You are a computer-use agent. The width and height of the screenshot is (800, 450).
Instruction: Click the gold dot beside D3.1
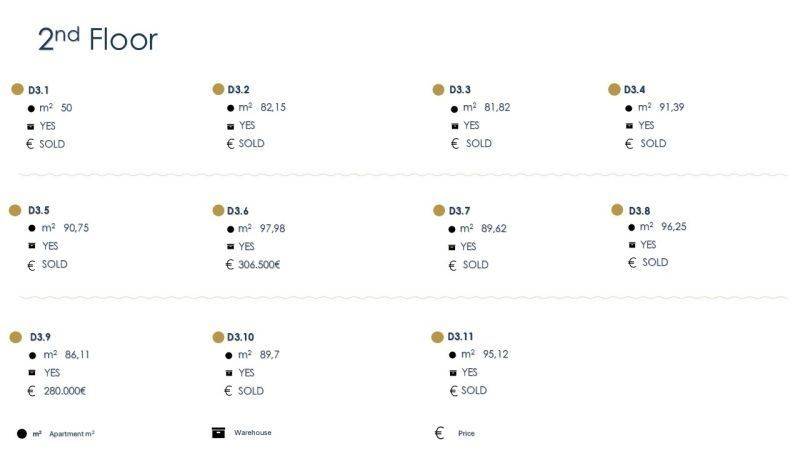(x=17, y=89)
